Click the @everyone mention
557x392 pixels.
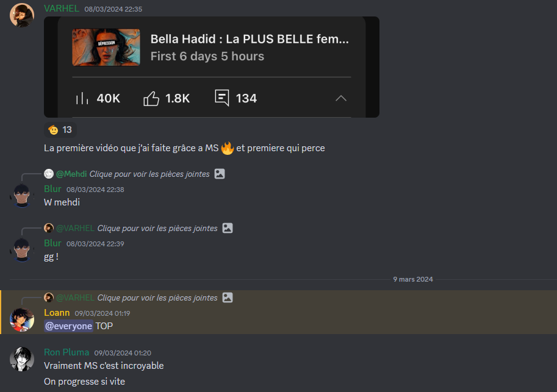point(68,326)
